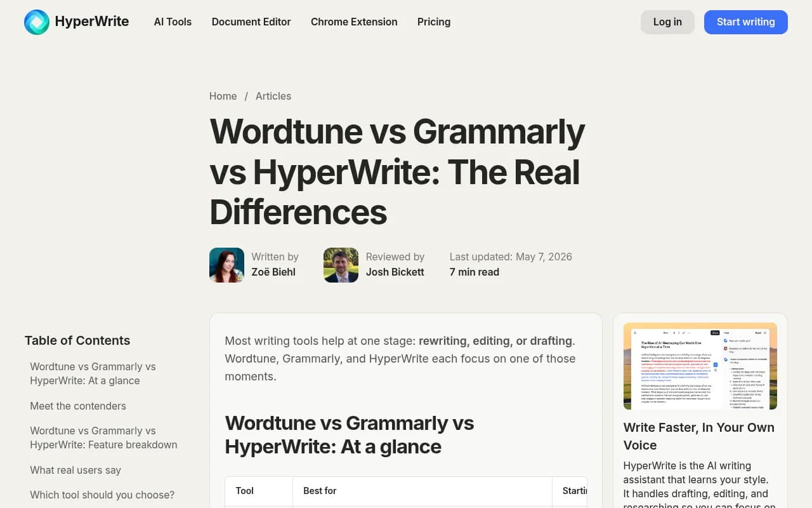Click the '7 min read' text

475,272
